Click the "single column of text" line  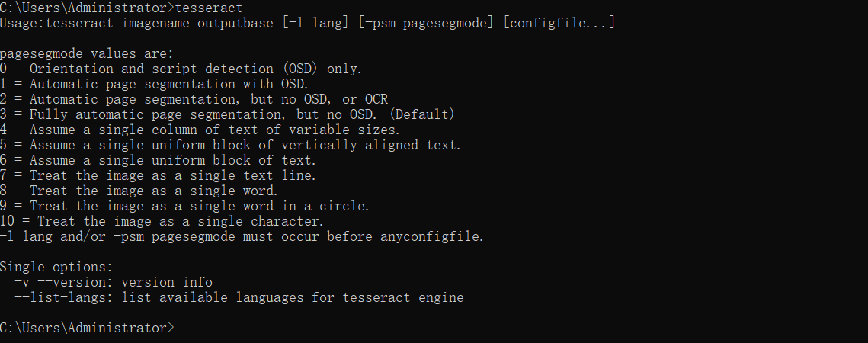tap(200, 130)
